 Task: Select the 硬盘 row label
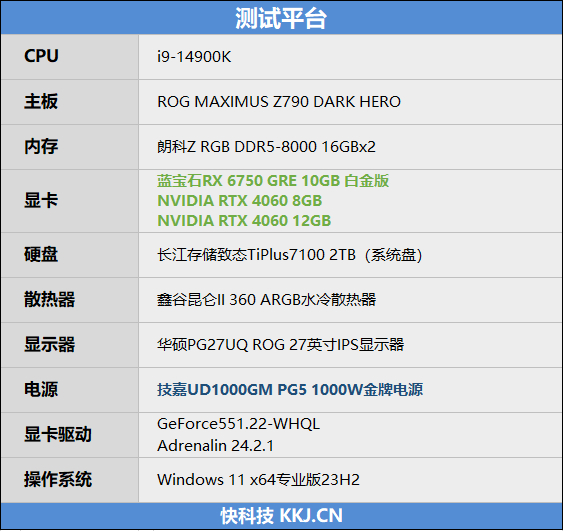(x=41, y=255)
